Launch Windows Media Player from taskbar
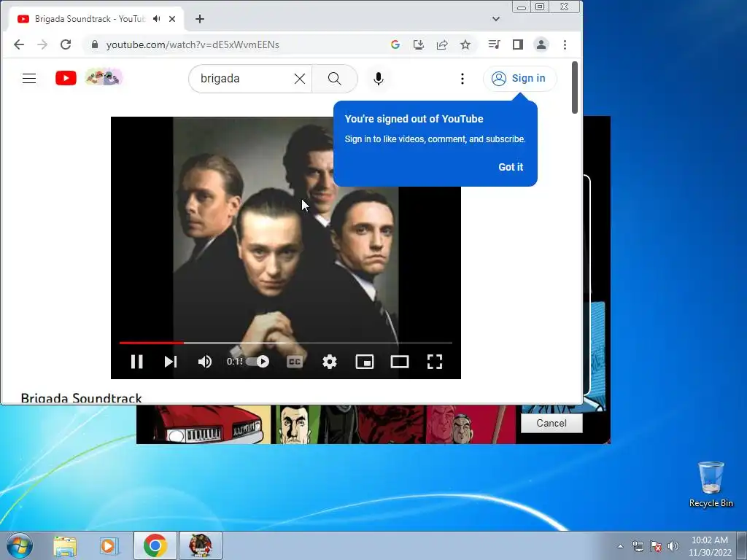The height and width of the screenshot is (560, 747). pyautogui.click(x=109, y=545)
